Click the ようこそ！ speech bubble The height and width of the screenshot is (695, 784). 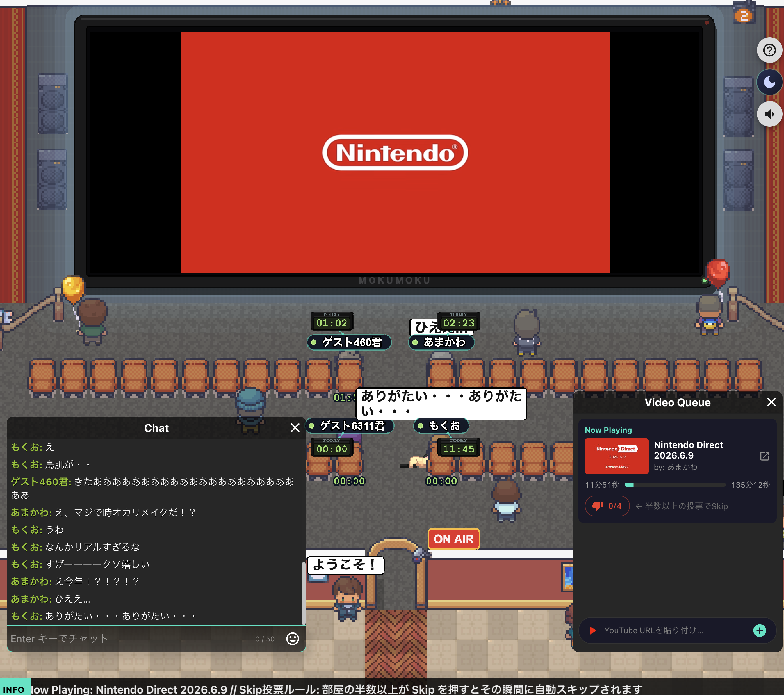345,565
